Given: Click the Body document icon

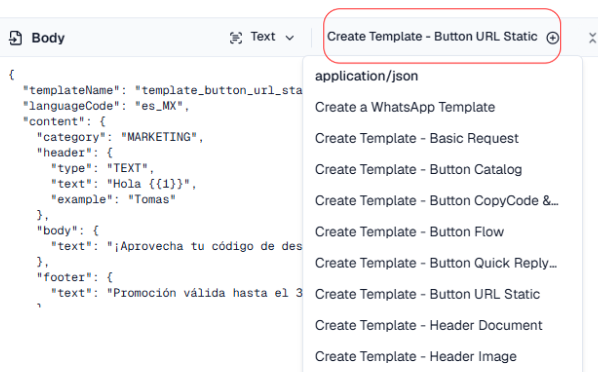Looking at the screenshot, I should pos(15,38).
